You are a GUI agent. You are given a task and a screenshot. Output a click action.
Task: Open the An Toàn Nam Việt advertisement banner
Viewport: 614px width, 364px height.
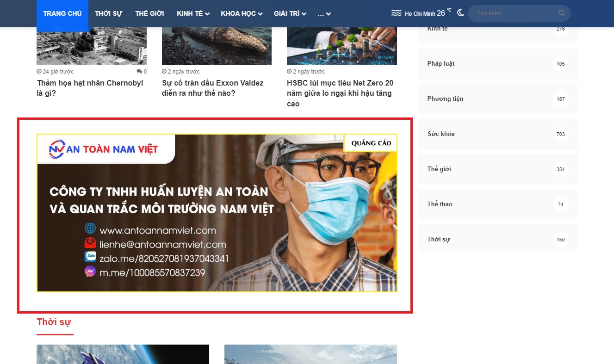click(217, 213)
